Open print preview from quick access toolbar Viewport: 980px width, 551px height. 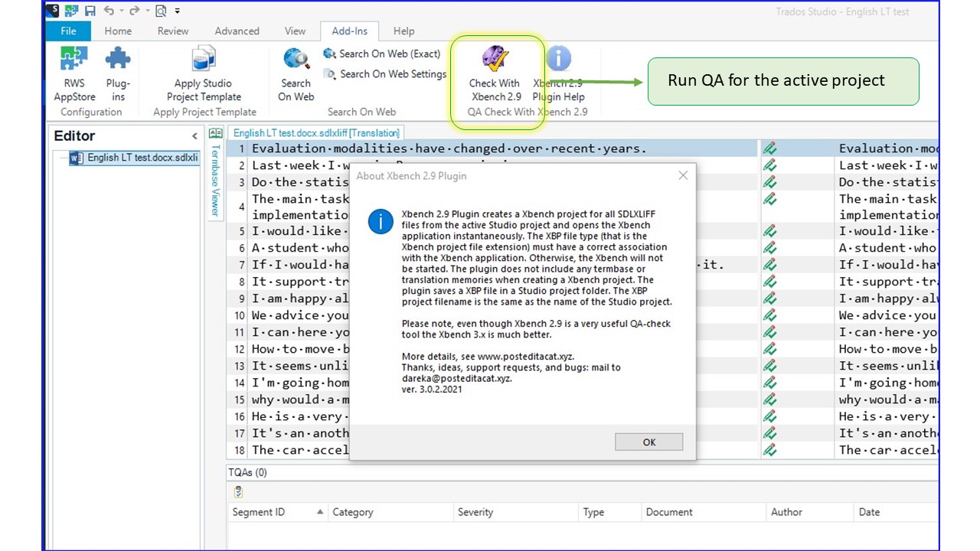click(161, 11)
